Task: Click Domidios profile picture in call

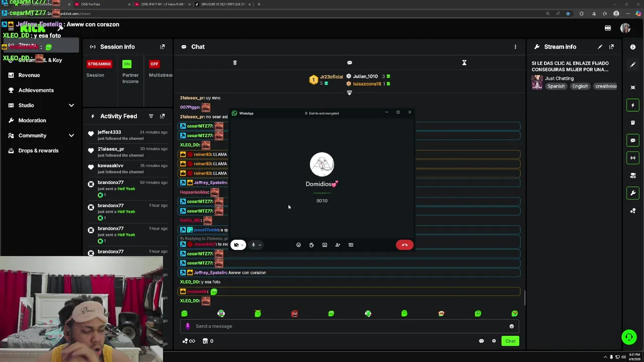Action: pyautogui.click(x=322, y=164)
